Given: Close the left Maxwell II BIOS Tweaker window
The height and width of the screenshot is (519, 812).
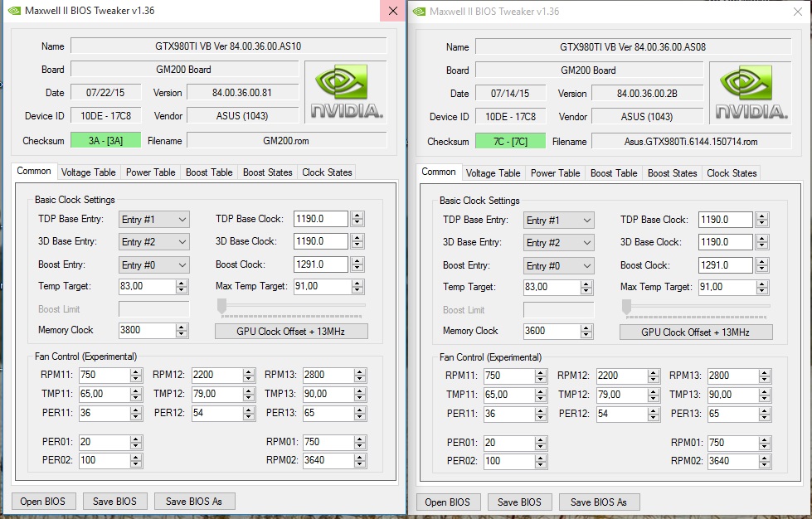Looking at the screenshot, I should [x=393, y=11].
